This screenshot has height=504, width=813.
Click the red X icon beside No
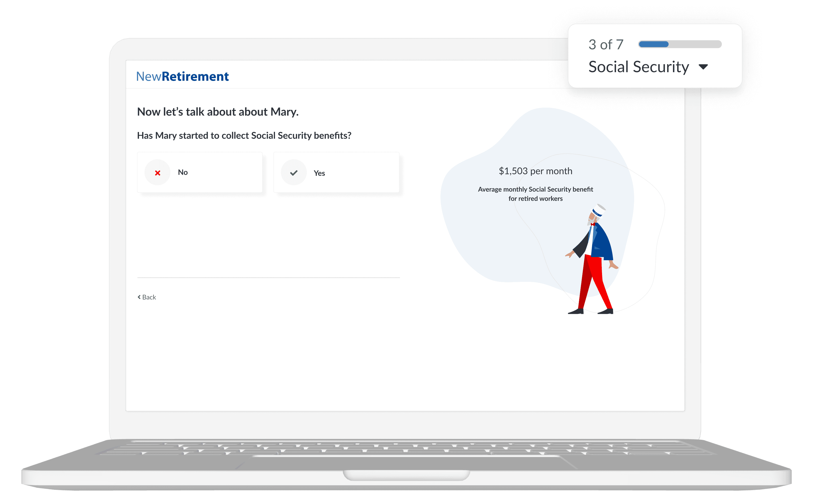click(157, 173)
